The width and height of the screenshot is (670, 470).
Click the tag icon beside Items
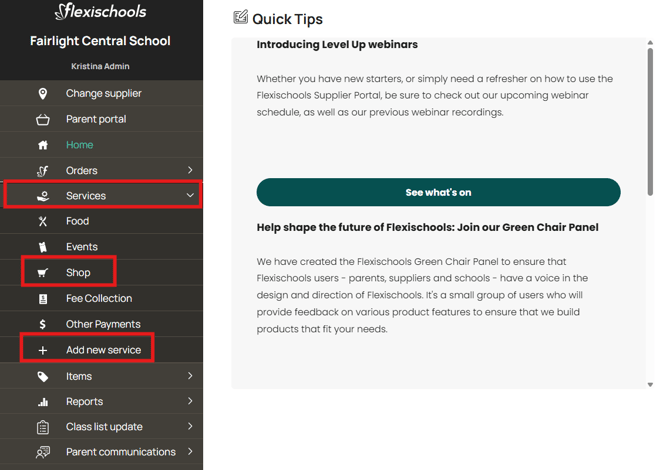click(x=42, y=377)
